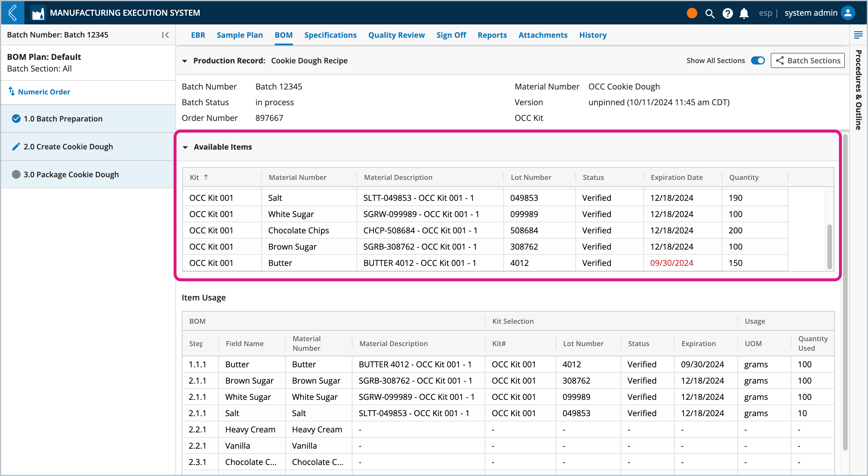Open the Specifications tab
The height and width of the screenshot is (476, 868).
click(330, 35)
